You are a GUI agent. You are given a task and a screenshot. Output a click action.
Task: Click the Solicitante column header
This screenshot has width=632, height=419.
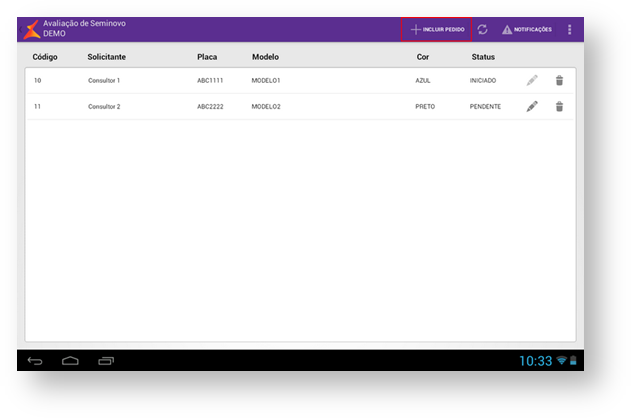106,57
